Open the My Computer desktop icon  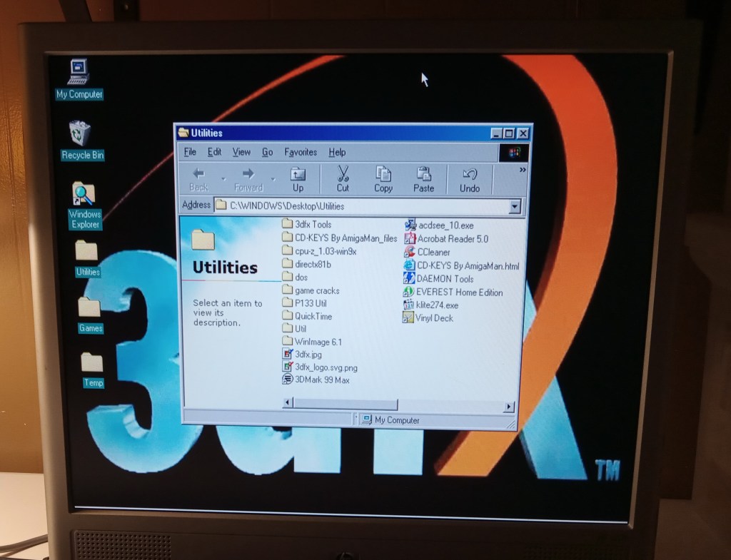[x=79, y=74]
